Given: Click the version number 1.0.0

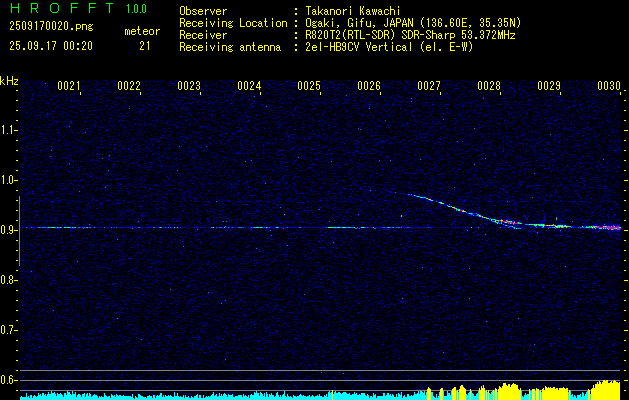Looking at the screenshot, I should [x=136, y=8].
